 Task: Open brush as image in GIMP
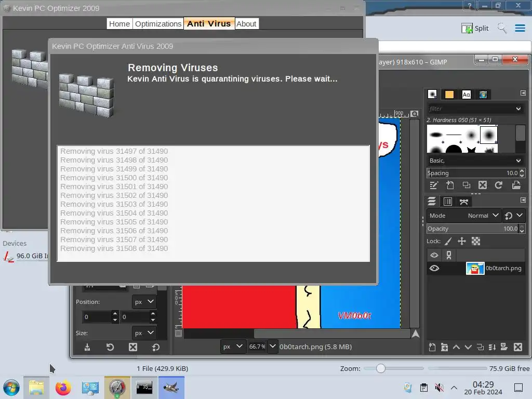tap(516, 185)
